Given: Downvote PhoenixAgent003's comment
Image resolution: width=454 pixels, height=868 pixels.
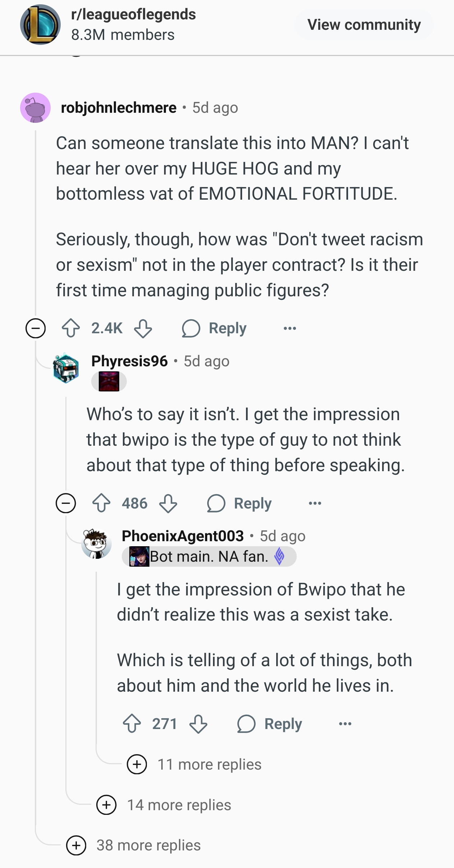Looking at the screenshot, I should tap(198, 724).
